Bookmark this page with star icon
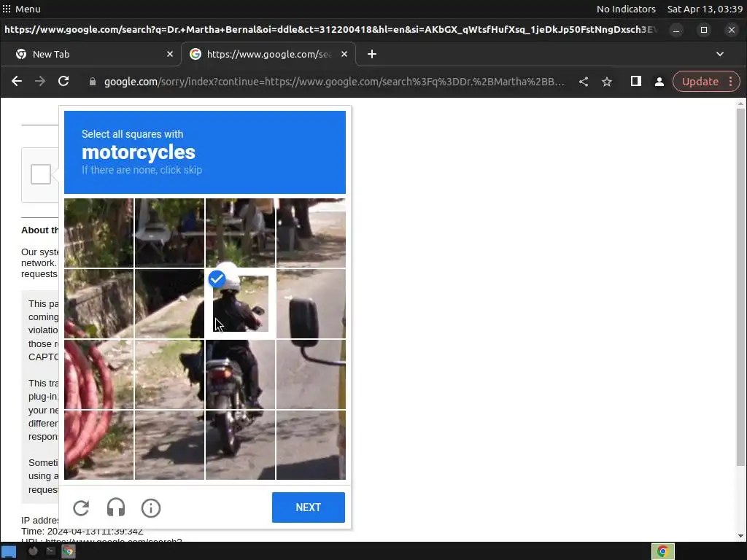Image resolution: width=747 pixels, height=560 pixels. click(x=606, y=82)
